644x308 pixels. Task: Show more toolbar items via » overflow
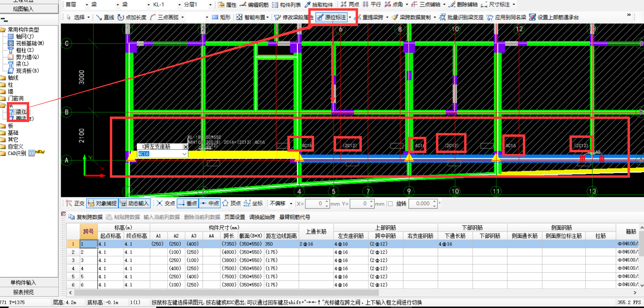coord(629,15)
